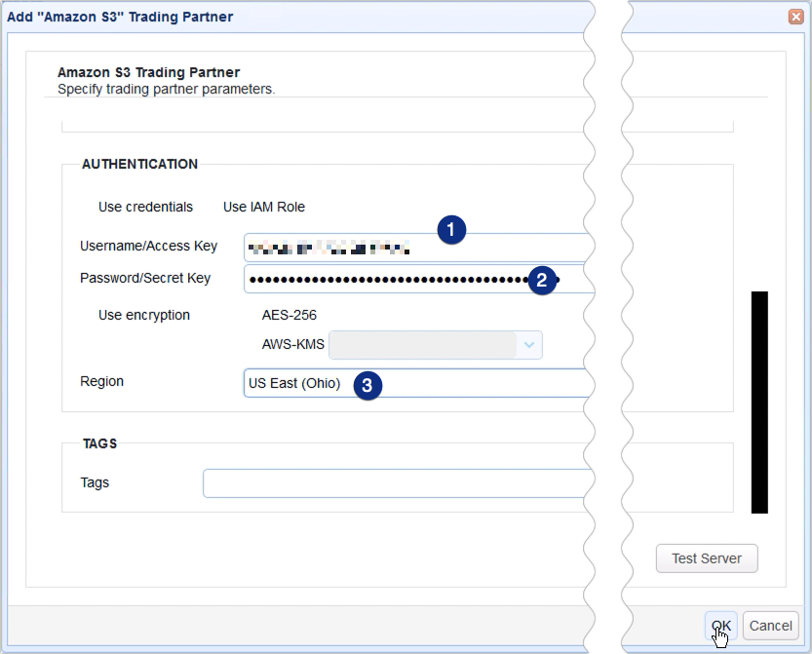Click the AUTHENTICATION section heading
This screenshot has height=654, width=812.
click(x=138, y=164)
